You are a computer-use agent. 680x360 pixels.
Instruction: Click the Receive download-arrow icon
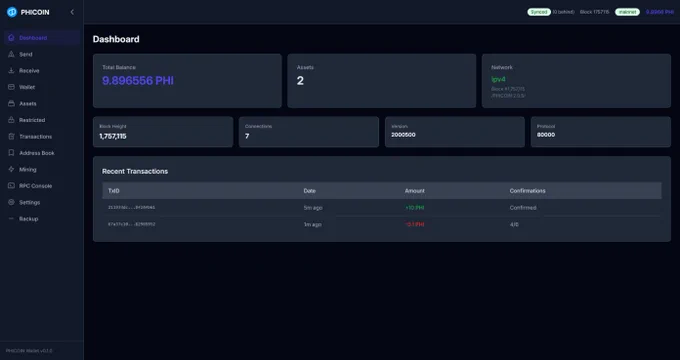11,71
